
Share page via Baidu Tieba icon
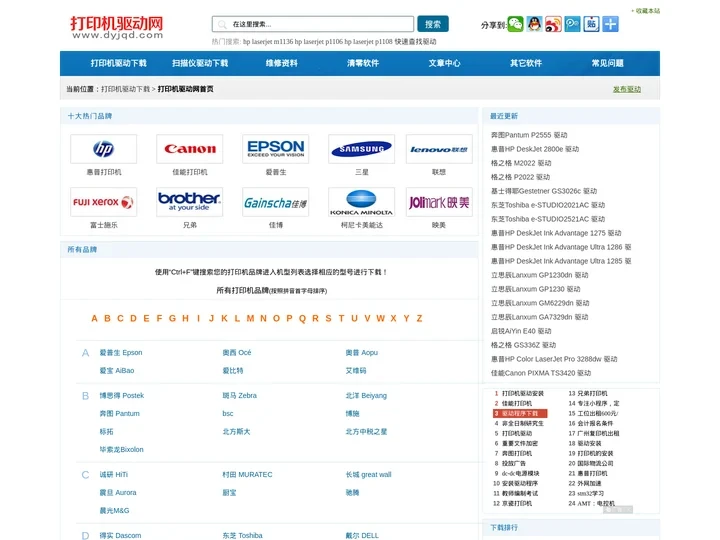click(591, 24)
